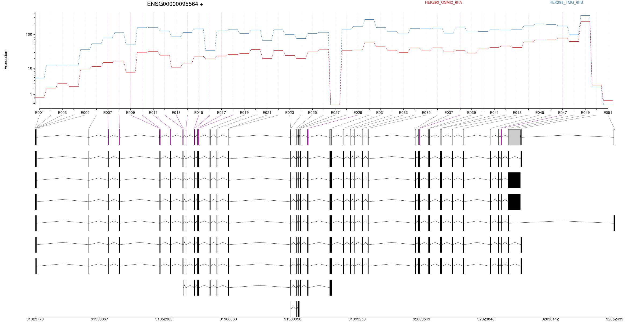Click exon label E029
The width and height of the screenshot is (644, 325).
click(358, 113)
